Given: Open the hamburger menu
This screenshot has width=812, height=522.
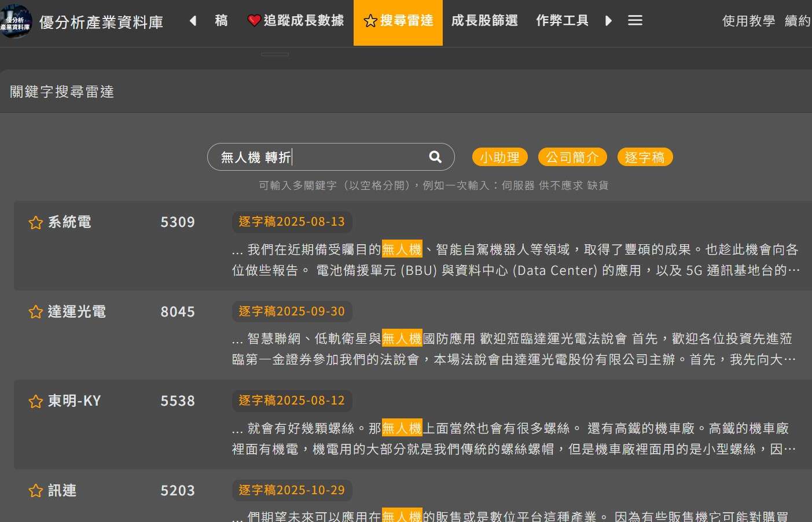Looking at the screenshot, I should coord(635,20).
